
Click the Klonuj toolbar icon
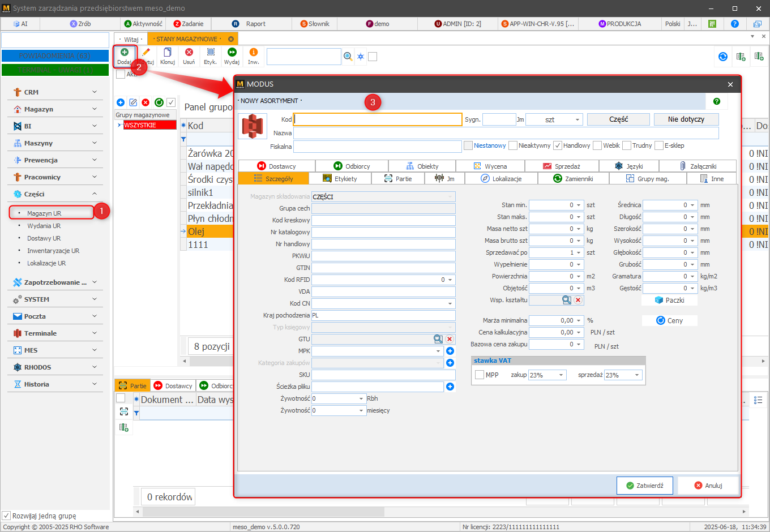click(167, 55)
